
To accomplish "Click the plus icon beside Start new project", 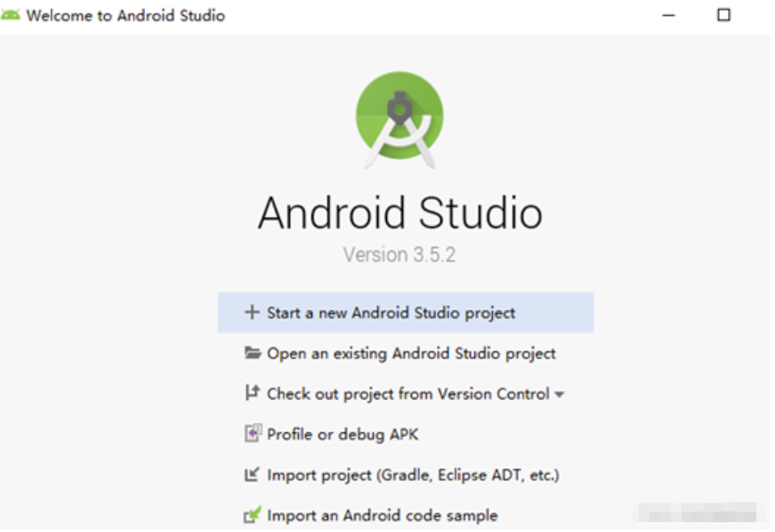I will (x=252, y=312).
